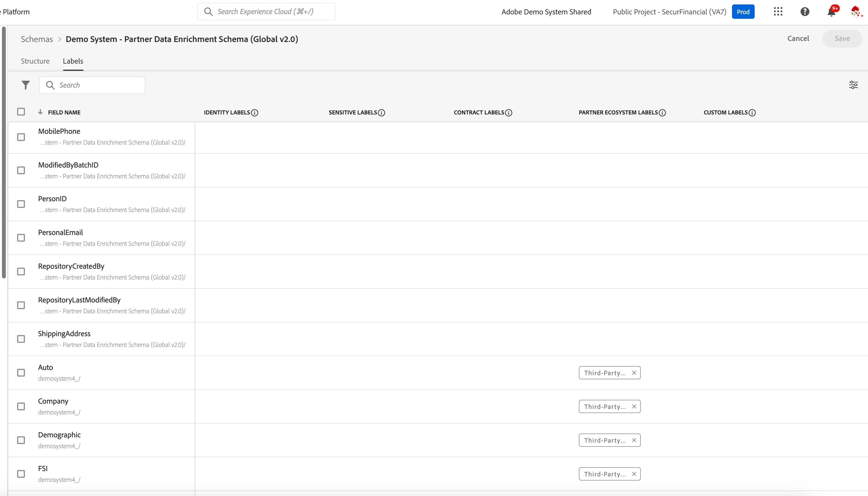
Task: Click the Save button
Action: coord(842,38)
